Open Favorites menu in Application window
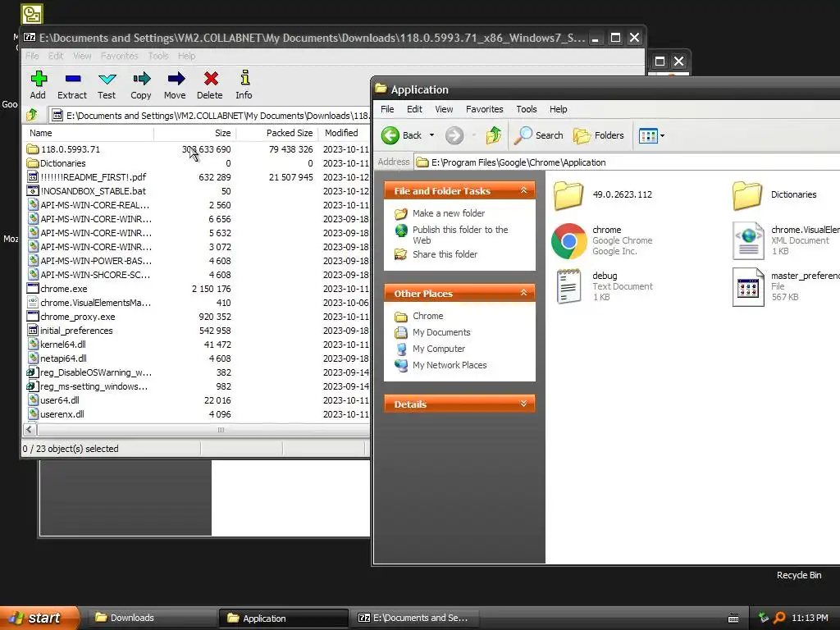 pyautogui.click(x=484, y=109)
